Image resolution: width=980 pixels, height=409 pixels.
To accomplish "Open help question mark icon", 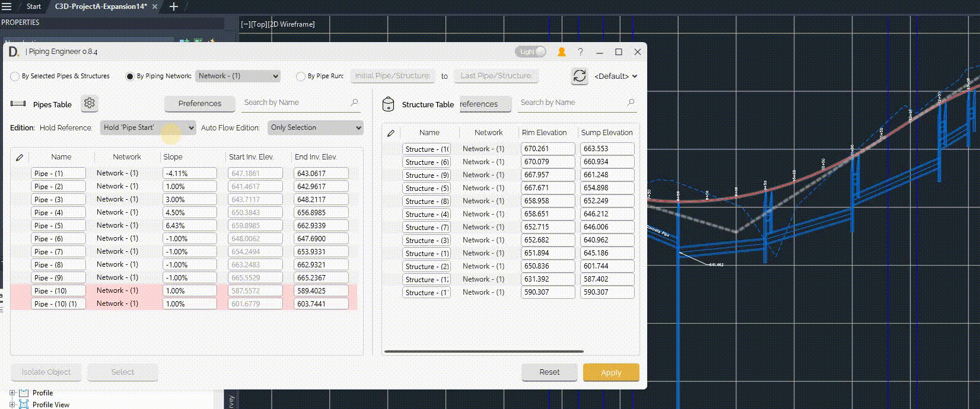I will [x=580, y=52].
